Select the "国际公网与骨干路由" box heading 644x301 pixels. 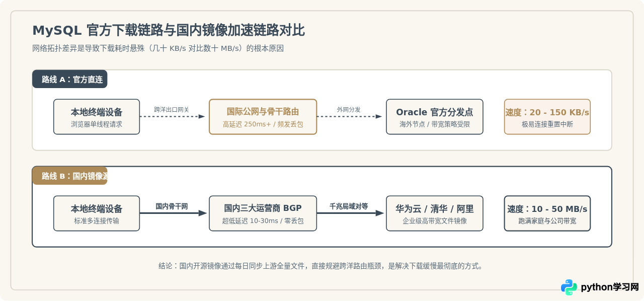263,112
